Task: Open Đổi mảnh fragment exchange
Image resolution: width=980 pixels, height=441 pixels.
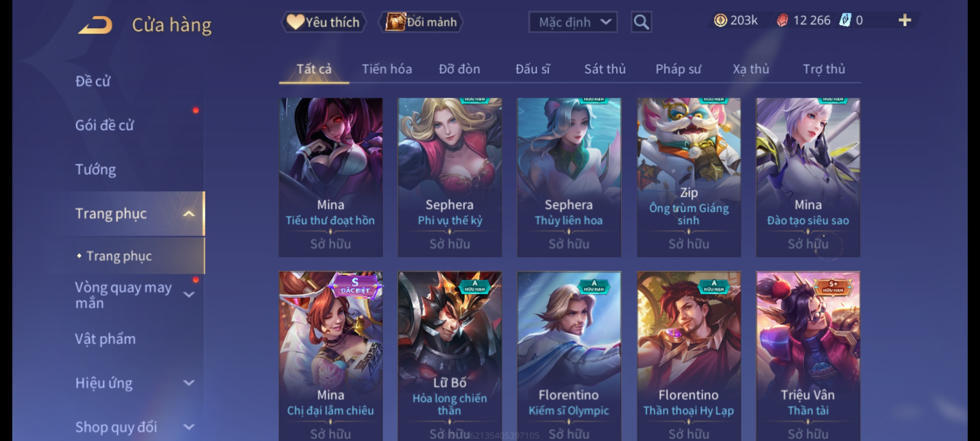Action: 421,22
